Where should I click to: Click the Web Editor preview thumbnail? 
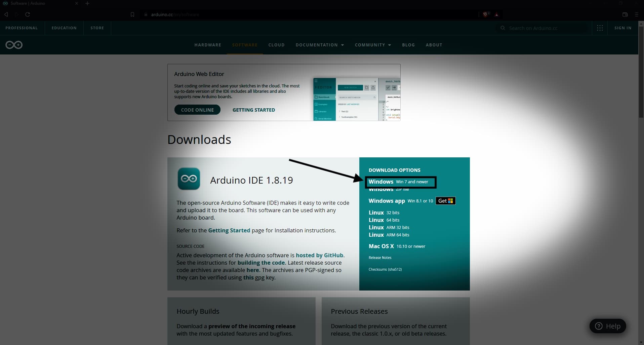click(x=357, y=99)
